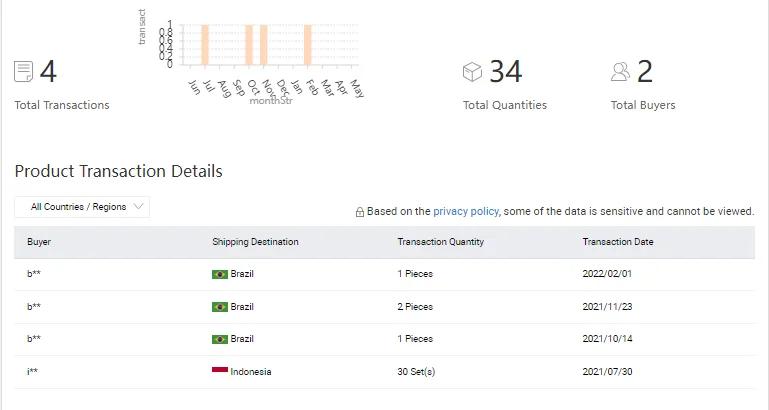Click Brazil flag for 2021/10/14 transaction
The width and height of the screenshot is (769, 410).
pyautogui.click(x=220, y=339)
